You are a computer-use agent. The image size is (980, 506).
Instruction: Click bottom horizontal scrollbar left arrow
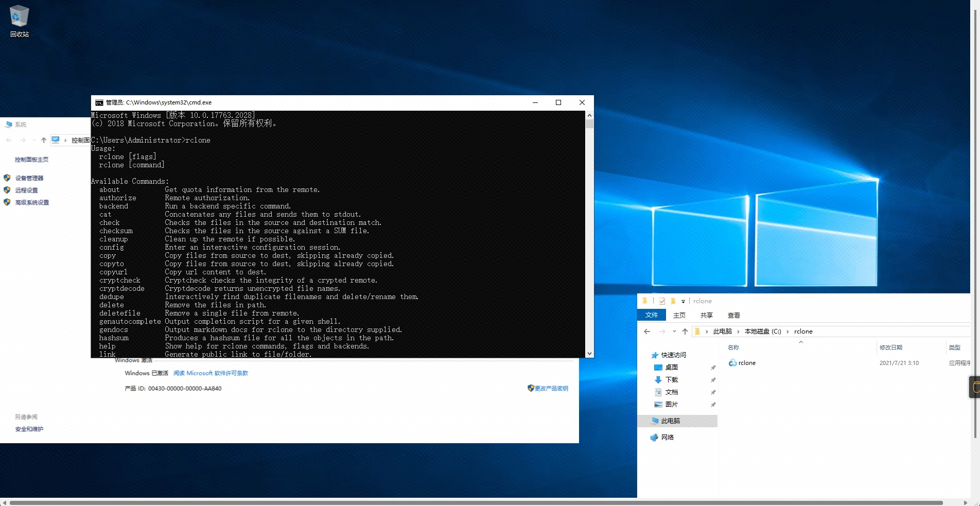pos(4,502)
